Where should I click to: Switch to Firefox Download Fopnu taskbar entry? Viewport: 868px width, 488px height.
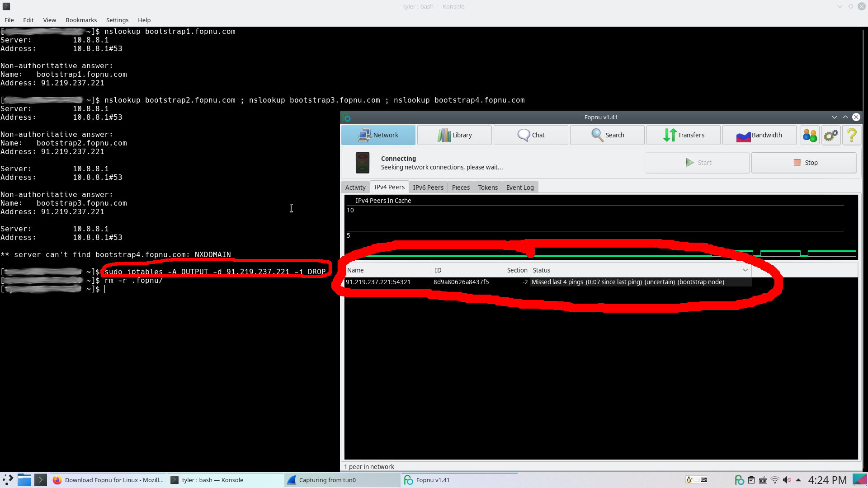[x=108, y=480]
